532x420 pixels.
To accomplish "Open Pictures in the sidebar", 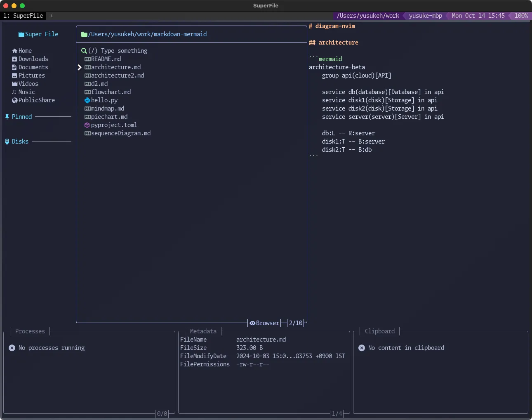I will (x=32, y=76).
